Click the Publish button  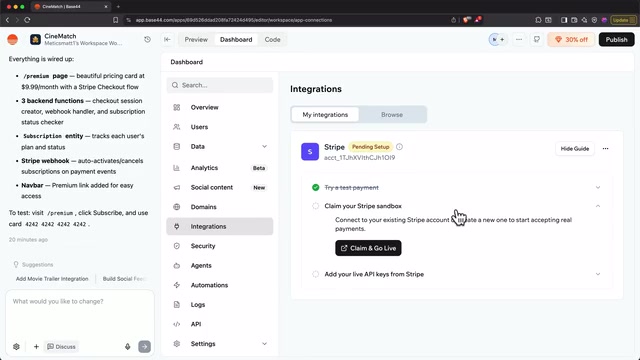click(x=616, y=40)
